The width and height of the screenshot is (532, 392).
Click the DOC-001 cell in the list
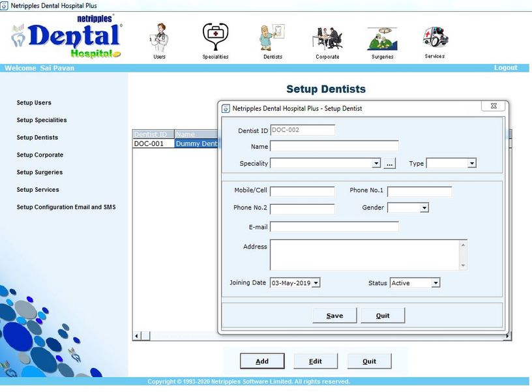click(153, 143)
